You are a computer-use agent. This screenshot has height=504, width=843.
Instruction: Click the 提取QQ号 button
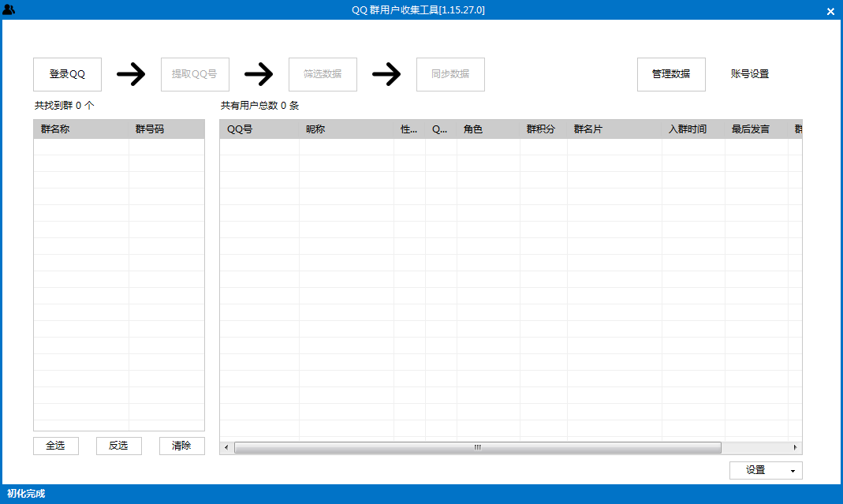(195, 74)
